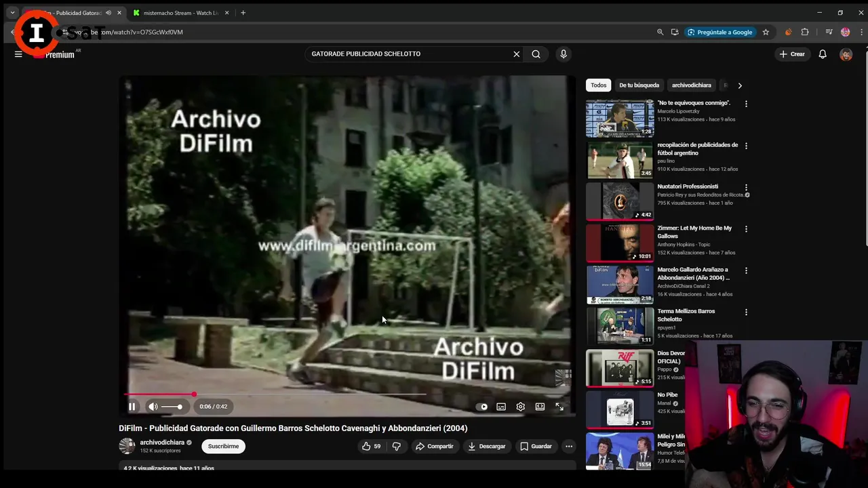Viewport: 868px width, 488px height.
Task: Click the tab audio speaker indicator
Action: 108,13
